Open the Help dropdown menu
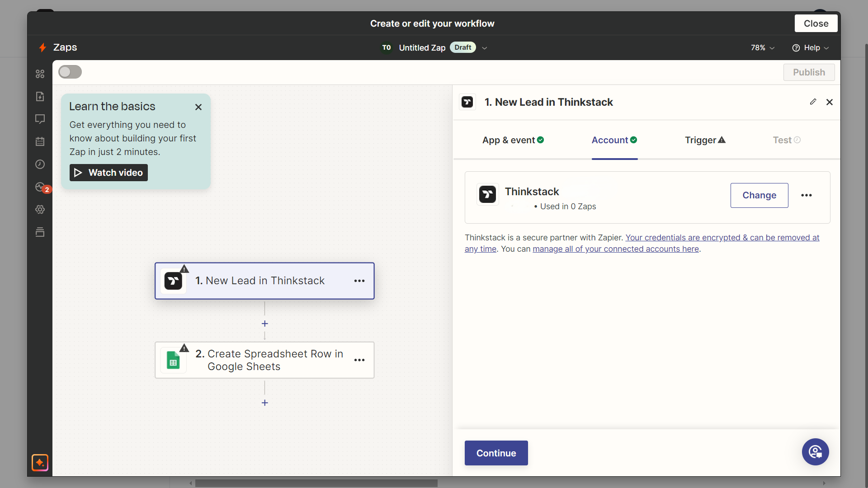868x488 pixels. 810,48
